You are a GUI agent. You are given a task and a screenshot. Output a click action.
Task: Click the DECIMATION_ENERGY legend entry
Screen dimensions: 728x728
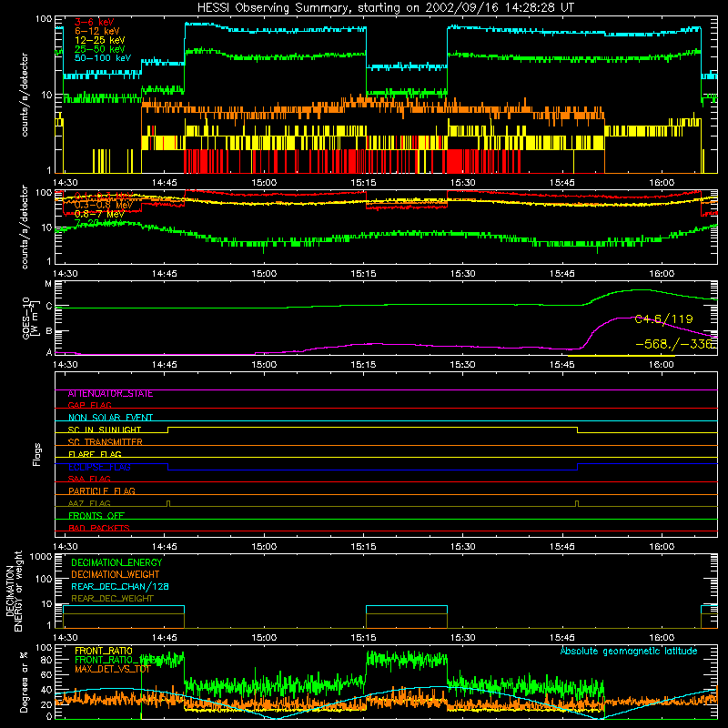[116, 562]
